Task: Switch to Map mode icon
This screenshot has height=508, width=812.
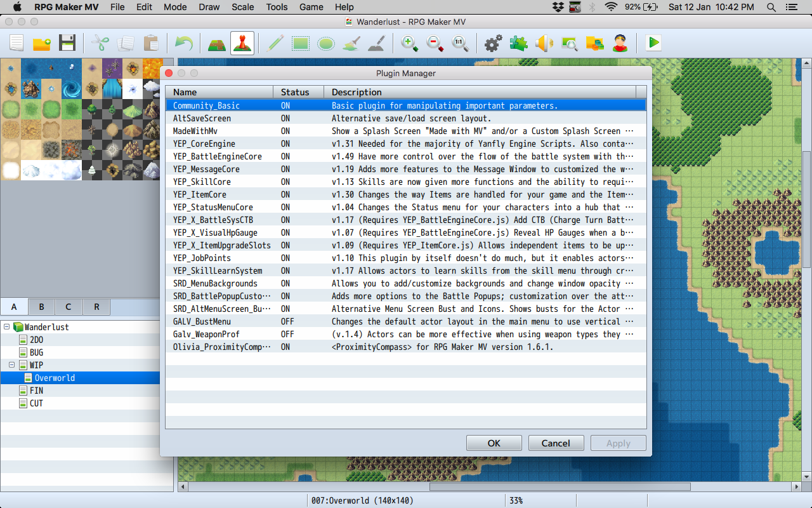Action: point(217,43)
